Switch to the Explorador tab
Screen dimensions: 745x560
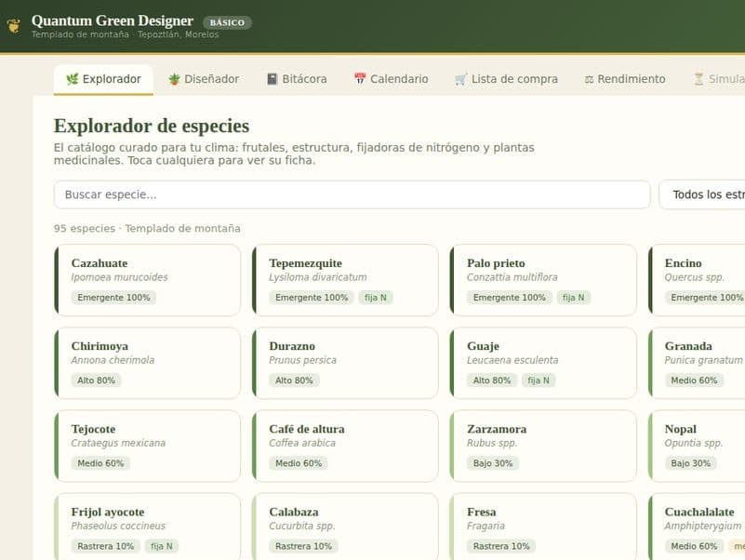[x=103, y=79]
